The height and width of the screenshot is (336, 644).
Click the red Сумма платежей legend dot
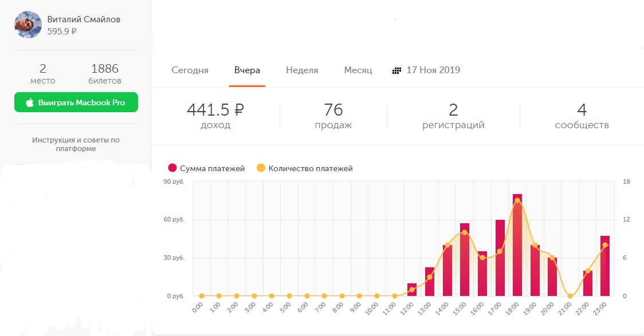[x=172, y=168]
